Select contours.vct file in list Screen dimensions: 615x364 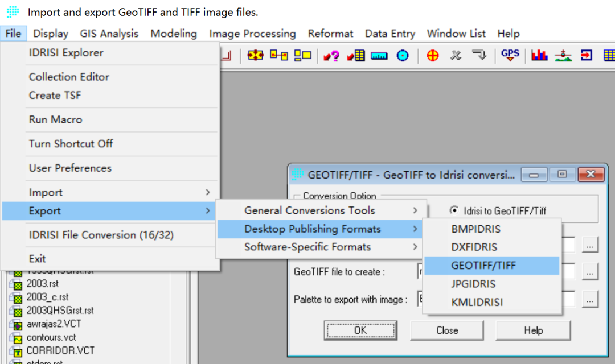pos(51,337)
